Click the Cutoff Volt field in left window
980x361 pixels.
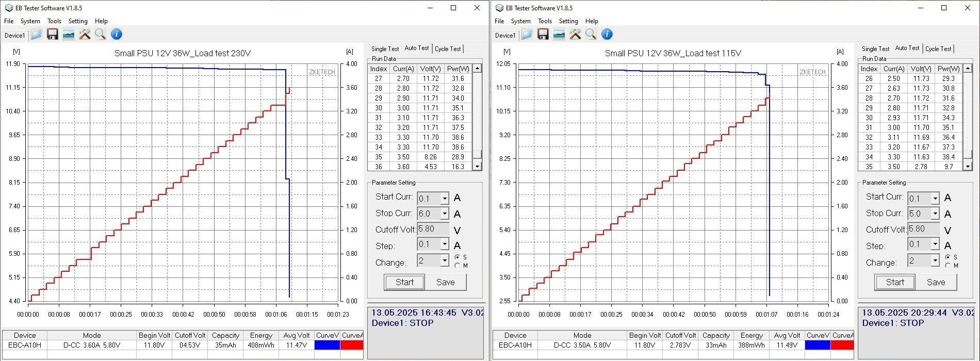pos(433,229)
